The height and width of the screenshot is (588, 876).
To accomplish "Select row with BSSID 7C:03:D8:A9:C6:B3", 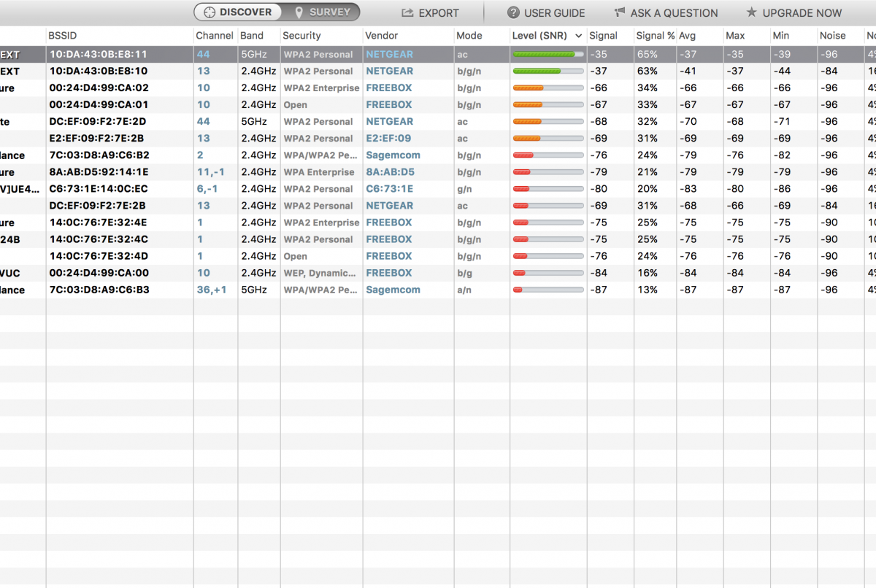I will pos(438,290).
